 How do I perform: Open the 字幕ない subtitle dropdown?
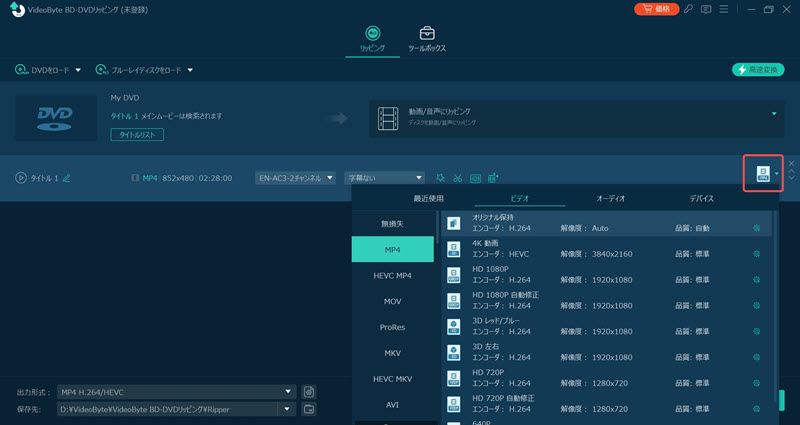(x=385, y=178)
